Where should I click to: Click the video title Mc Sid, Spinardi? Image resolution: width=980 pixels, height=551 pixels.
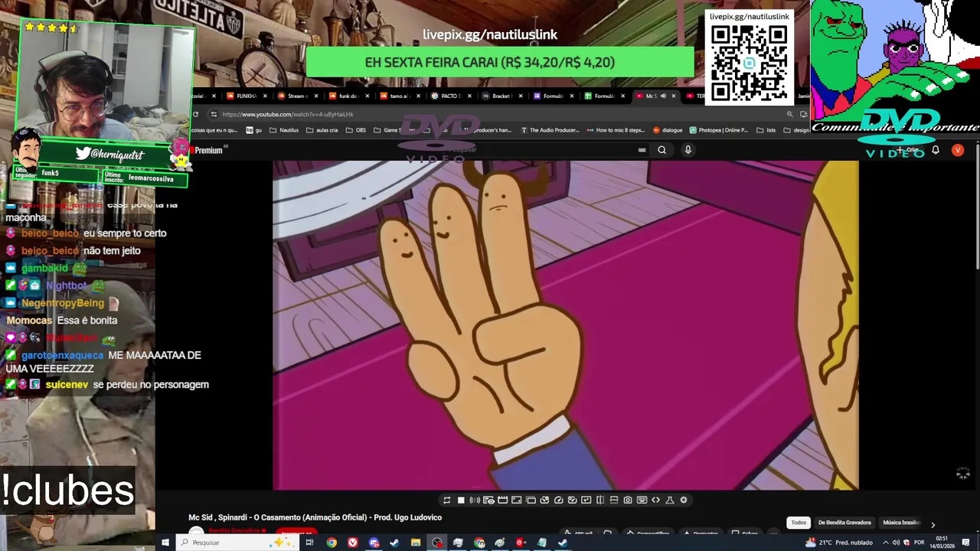tap(315, 517)
